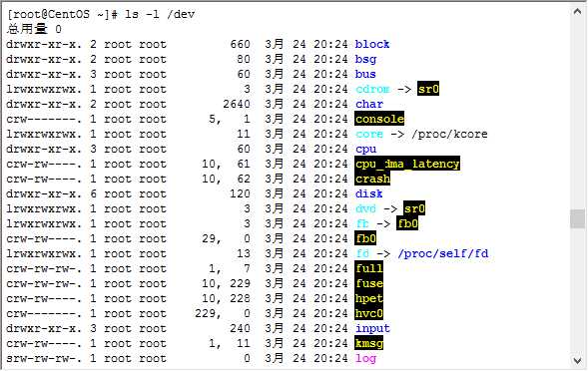Click the highlighted 'console' device name
The height and width of the screenshot is (371, 588).
click(379, 119)
